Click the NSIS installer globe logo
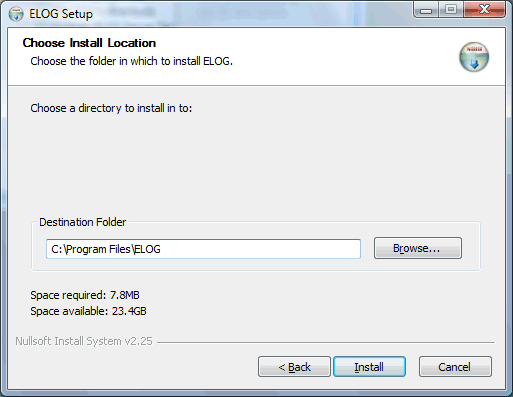The width and height of the screenshot is (513, 397). [x=474, y=57]
